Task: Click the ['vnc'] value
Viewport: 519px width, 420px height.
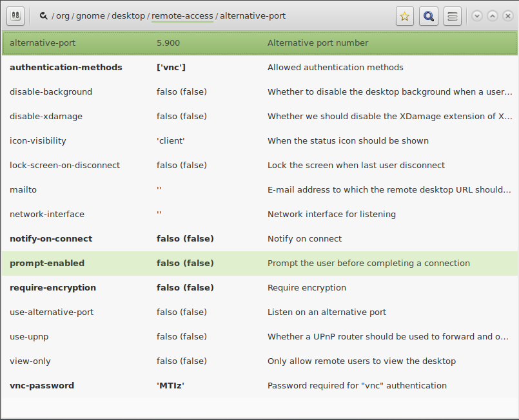Action: pos(171,68)
